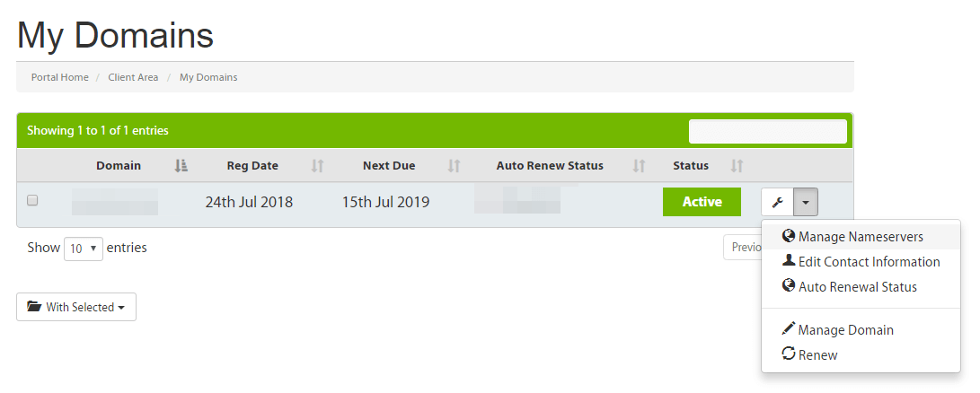Choose Manage Nameservers from the menu
Viewport: 980px width, 393px height.
[860, 237]
